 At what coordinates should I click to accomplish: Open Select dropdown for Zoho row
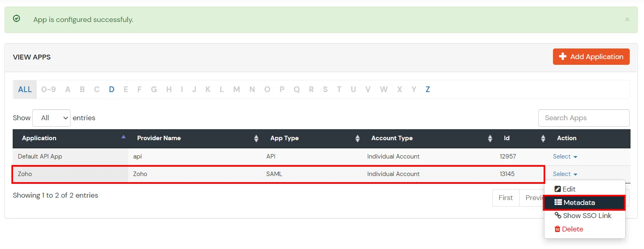coord(565,174)
